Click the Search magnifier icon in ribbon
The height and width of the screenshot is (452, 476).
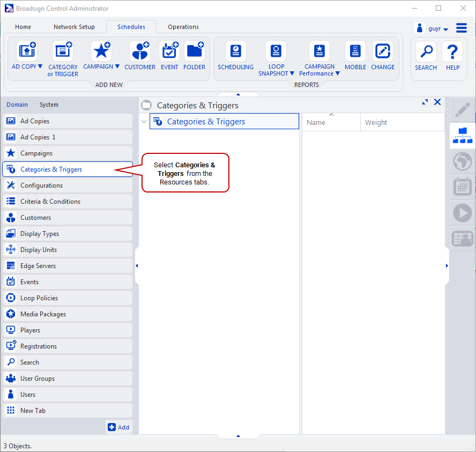pos(426,51)
